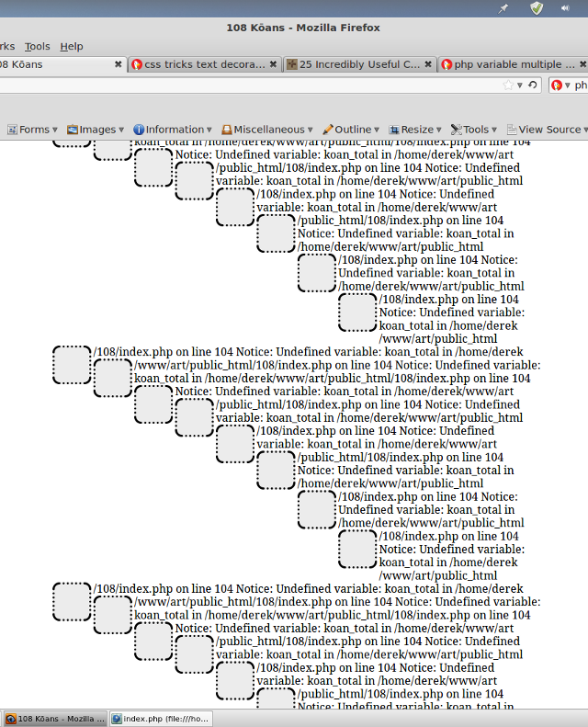Open the Tools menu in menu bar

click(x=37, y=46)
